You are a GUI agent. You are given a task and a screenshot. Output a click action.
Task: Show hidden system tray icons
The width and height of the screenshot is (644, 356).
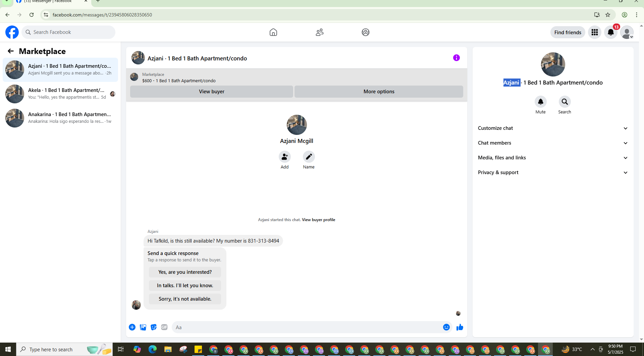[592, 349]
